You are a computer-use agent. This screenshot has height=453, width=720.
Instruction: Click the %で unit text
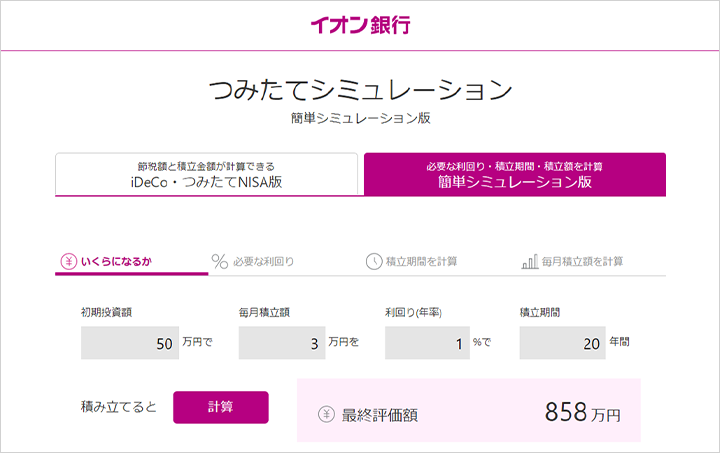[482, 342]
